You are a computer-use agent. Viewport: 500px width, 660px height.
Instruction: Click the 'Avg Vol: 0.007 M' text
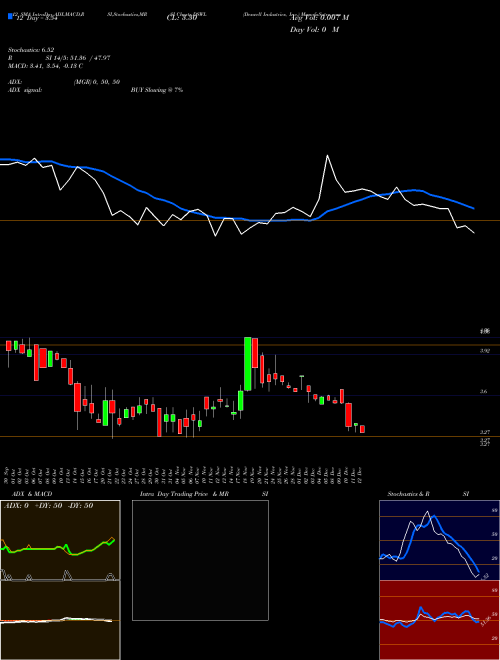click(319, 18)
